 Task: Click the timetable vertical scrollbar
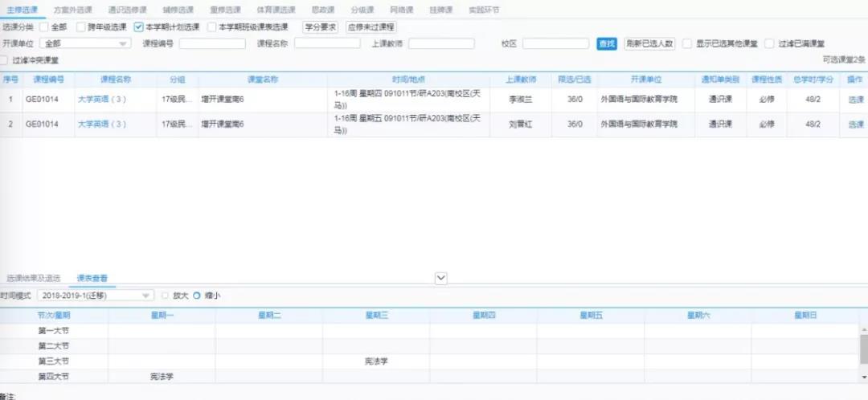[863, 350]
